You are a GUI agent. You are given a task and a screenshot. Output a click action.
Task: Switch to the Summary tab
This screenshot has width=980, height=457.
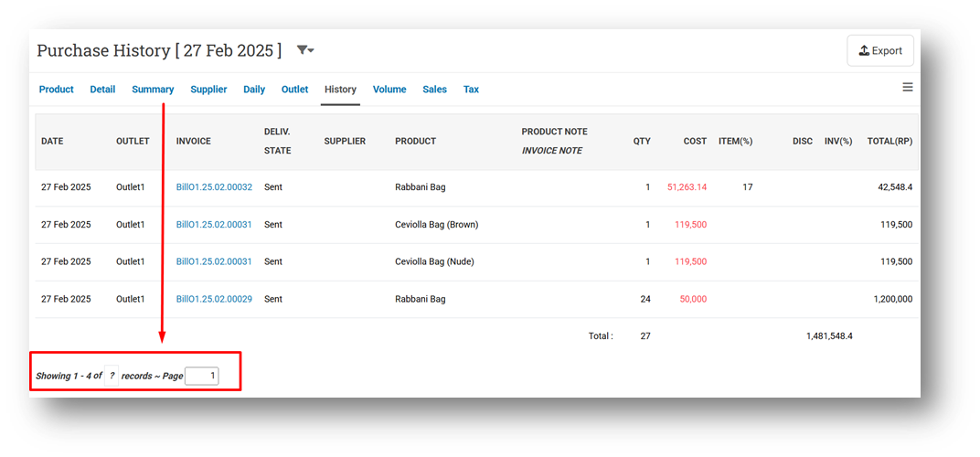(153, 90)
